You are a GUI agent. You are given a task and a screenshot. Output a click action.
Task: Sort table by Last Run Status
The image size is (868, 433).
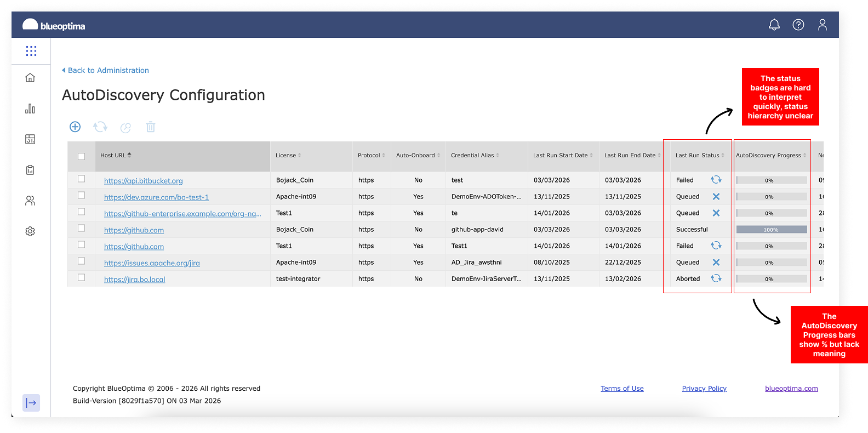[x=700, y=155]
